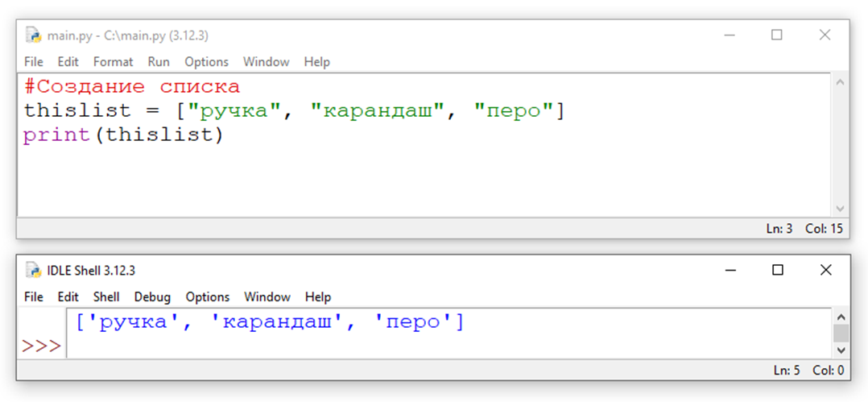Open the Shell menu in IDLE Shell
The width and height of the screenshot is (868, 402).
pos(106,296)
